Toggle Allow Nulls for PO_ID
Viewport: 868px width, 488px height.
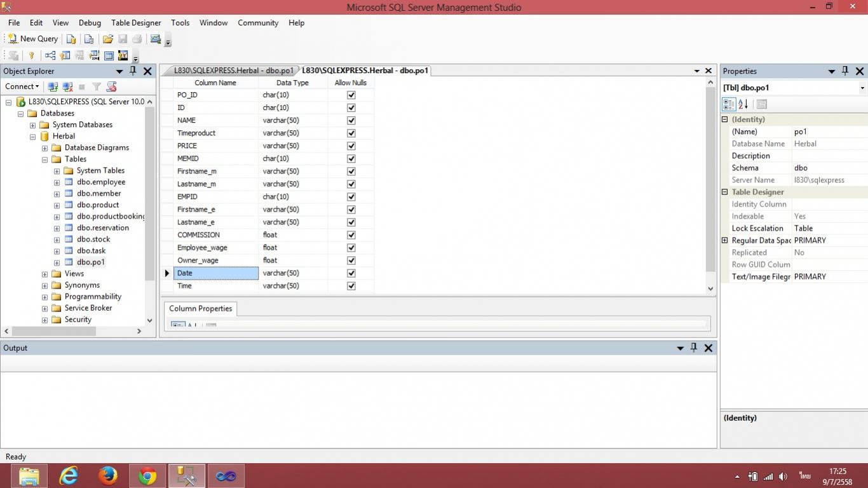pyautogui.click(x=351, y=95)
